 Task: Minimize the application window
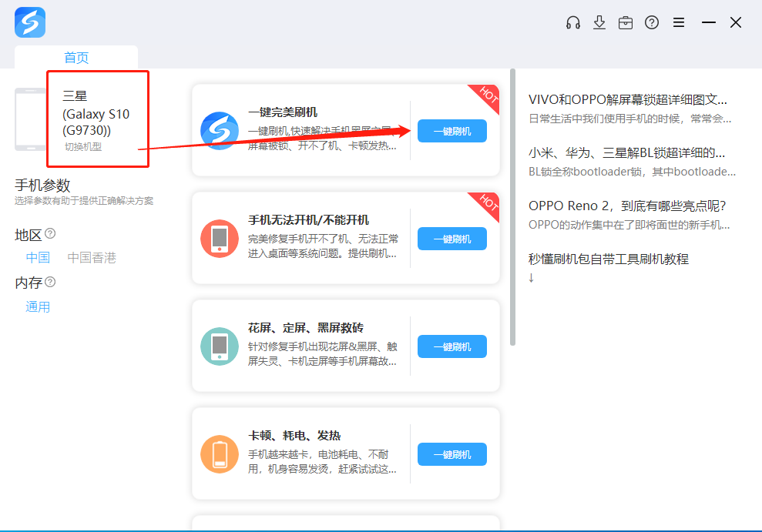[709, 22]
